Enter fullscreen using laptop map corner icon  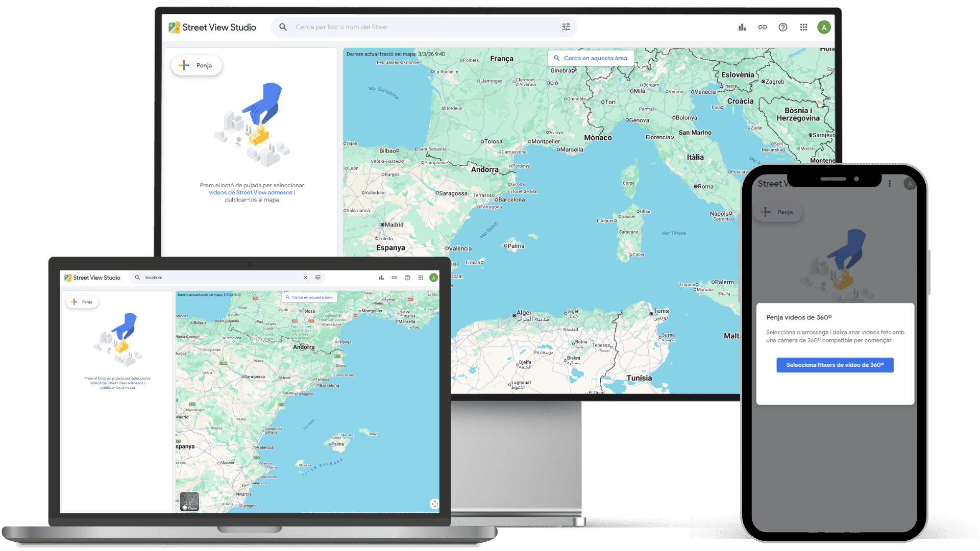coord(434,504)
